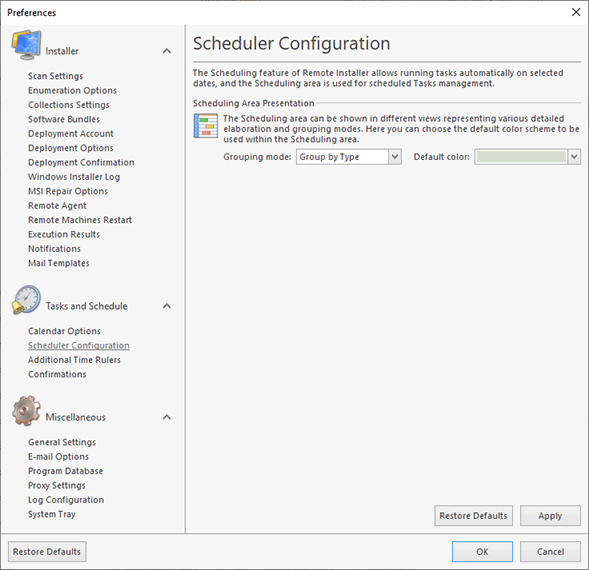Open Deployment Confirmation page
Image resolution: width=589 pixels, height=570 pixels.
click(81, 162)
